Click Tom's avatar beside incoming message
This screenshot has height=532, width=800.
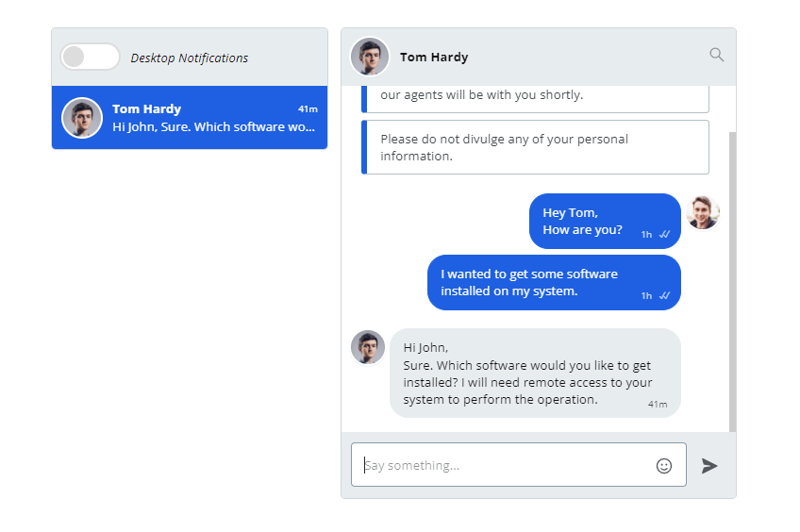[368, 347]
